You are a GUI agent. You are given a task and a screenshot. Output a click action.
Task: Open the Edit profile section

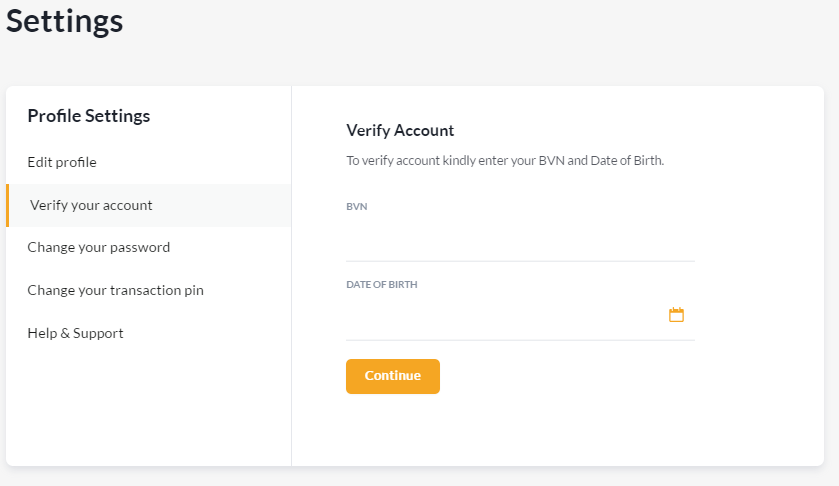(62, 162)
